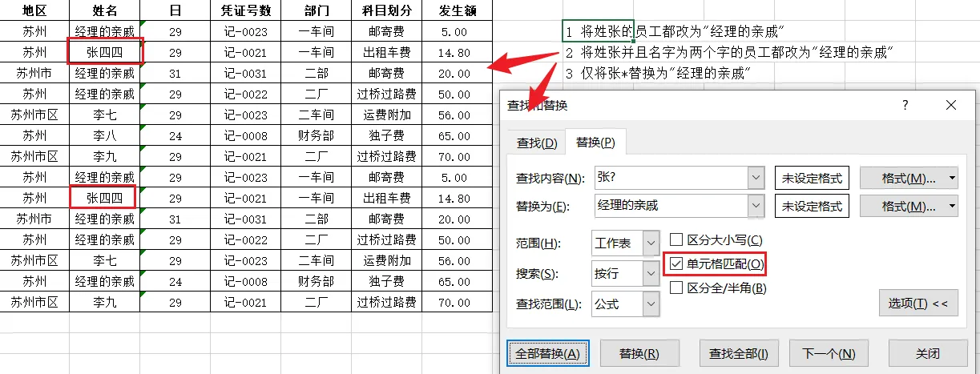The width and height of the screenshot is (980, 374).
Task: Select the 替换 tab
Action: tap(595, 143)
